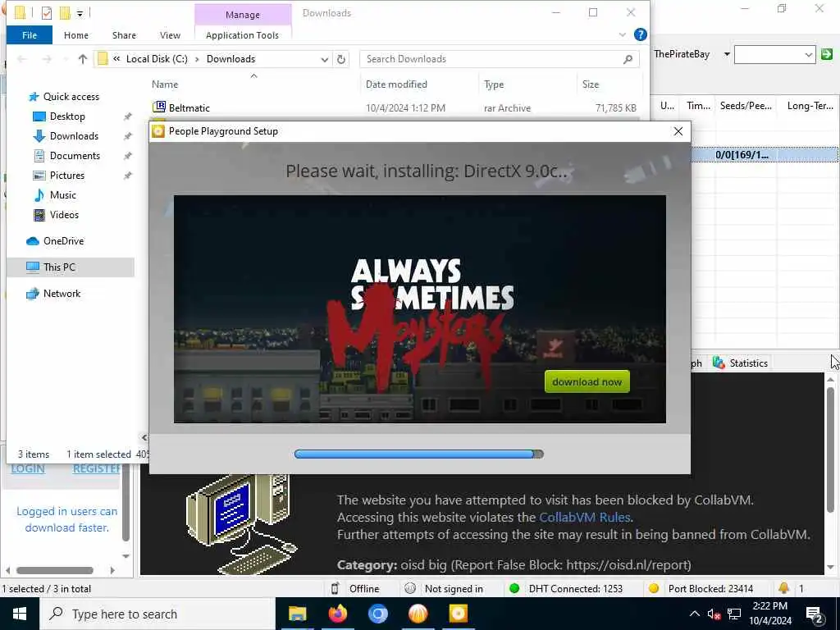Sort files by Type column
Image resolution: width=840 pixels, height=630 pixels.
click(x=494, y=84)
